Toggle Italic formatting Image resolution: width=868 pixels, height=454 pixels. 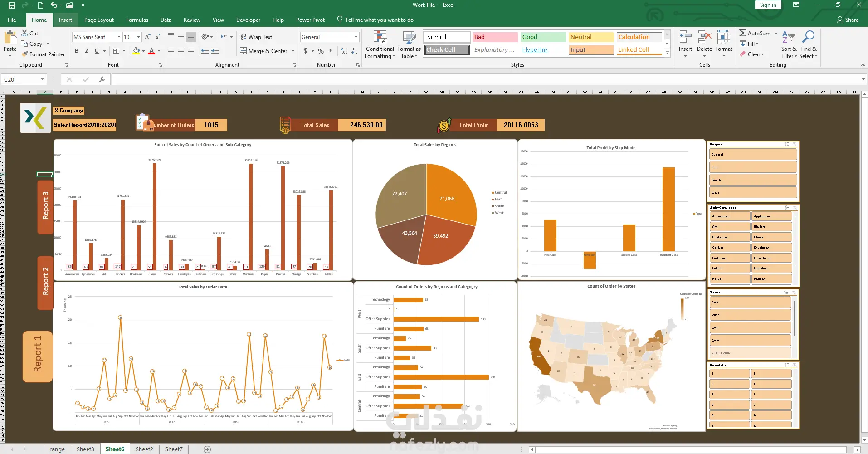tap(87, 51)
